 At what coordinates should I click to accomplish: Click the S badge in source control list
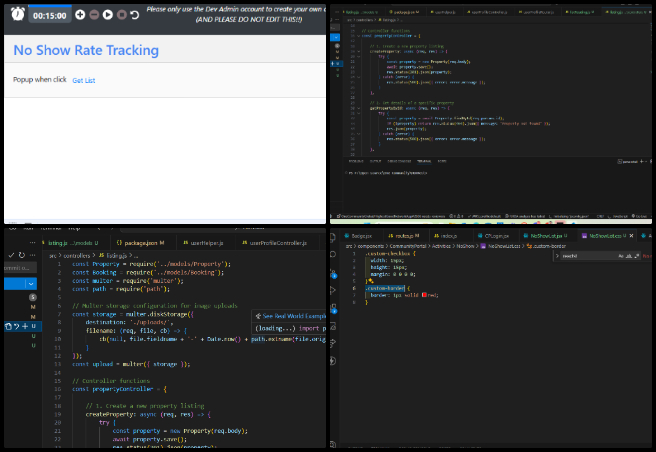pos(33,297)
